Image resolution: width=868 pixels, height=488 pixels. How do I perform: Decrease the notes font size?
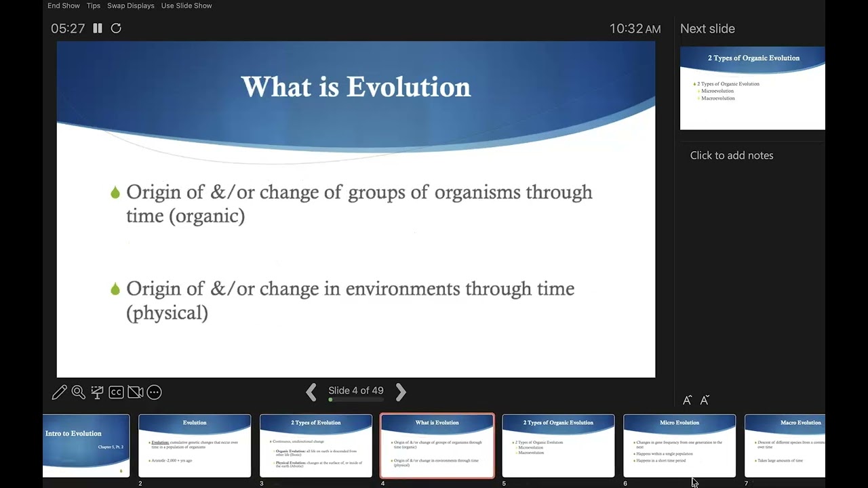[x=705, y=401]
